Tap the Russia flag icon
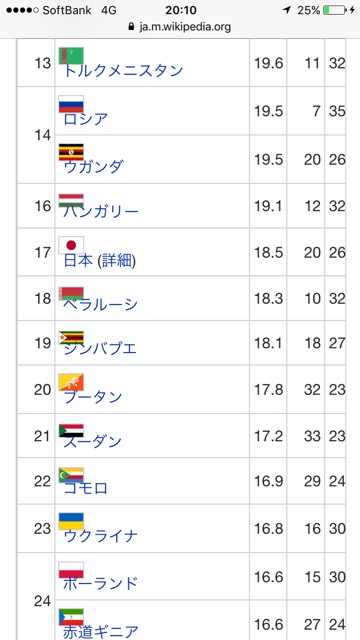Image resolution: width=360 pixels, height=640 pixels. [71, 104]
